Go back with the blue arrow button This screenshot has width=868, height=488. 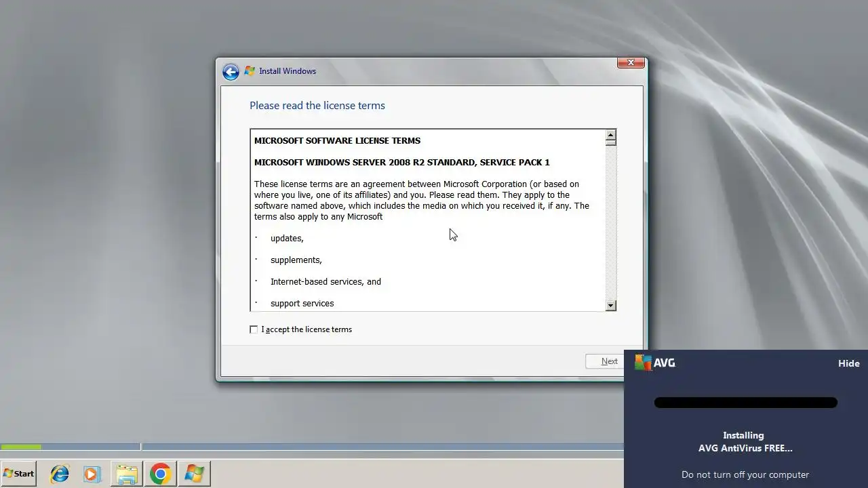click(231, 72)
